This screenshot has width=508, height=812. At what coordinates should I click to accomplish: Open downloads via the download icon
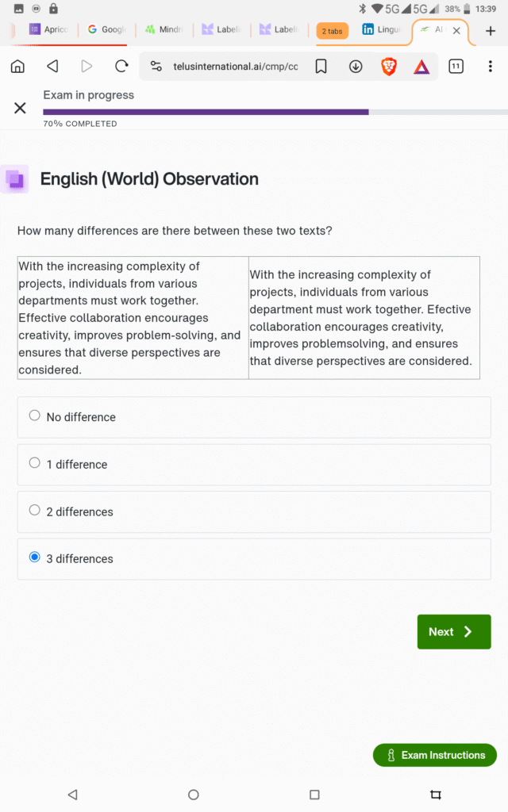point(356,67)
